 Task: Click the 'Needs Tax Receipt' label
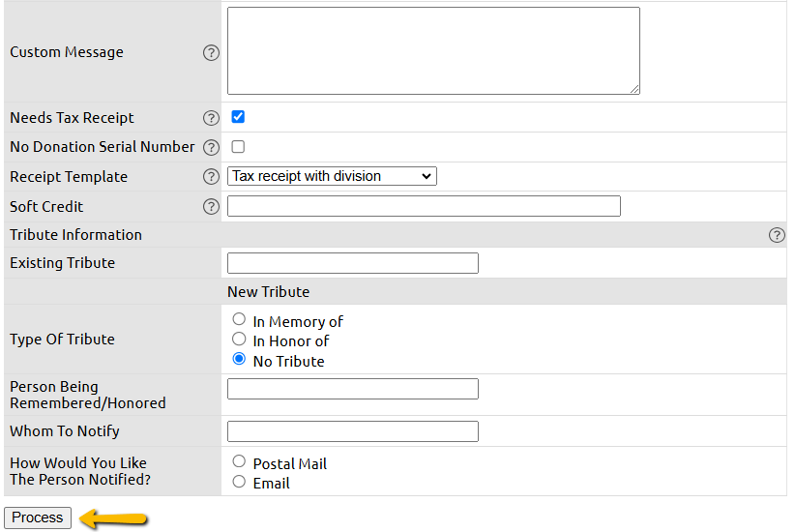72,118
